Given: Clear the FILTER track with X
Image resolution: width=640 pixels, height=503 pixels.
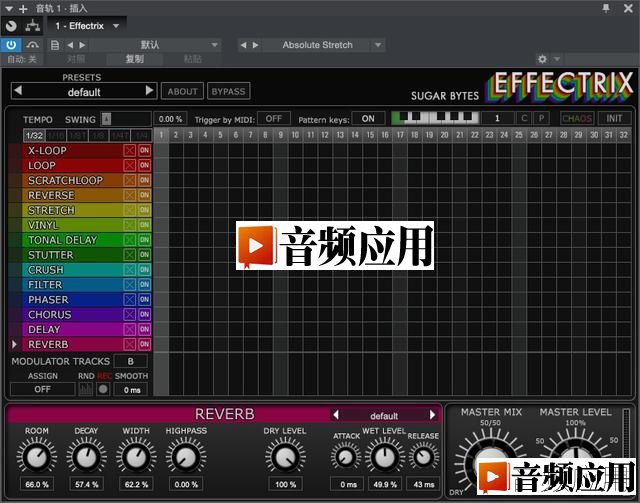Looking at the screenshot, I should click(129, 285).
